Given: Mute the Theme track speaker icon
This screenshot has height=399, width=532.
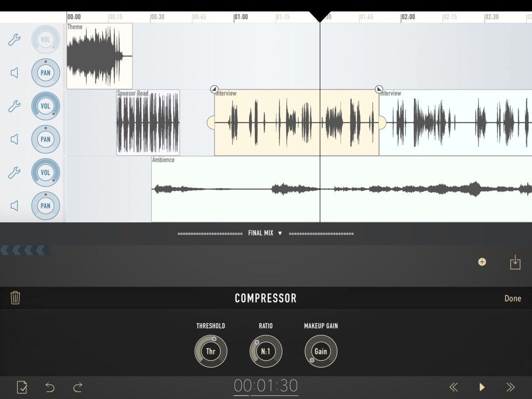Looking at the screenshot, I should [x=14, y=73].
